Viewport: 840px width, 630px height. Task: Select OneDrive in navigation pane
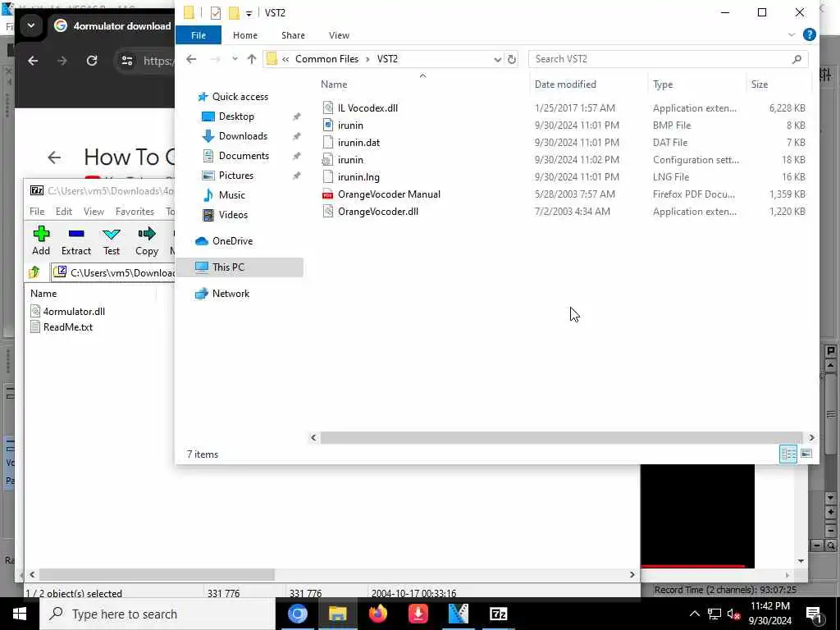[232, 241]
